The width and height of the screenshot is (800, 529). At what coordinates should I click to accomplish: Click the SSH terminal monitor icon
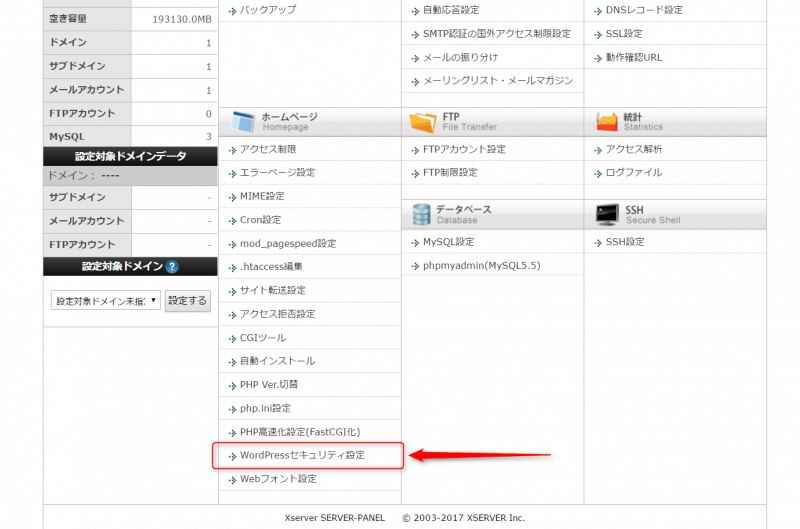coord(607,215)
